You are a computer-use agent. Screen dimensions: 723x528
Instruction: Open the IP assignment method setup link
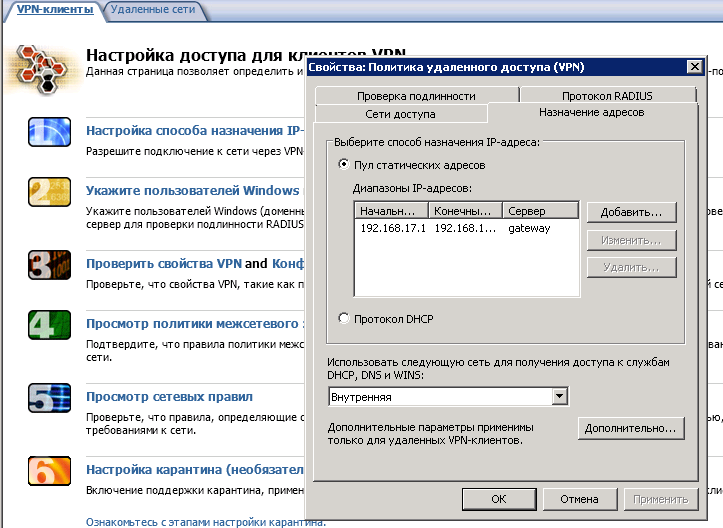pos(195,131)
